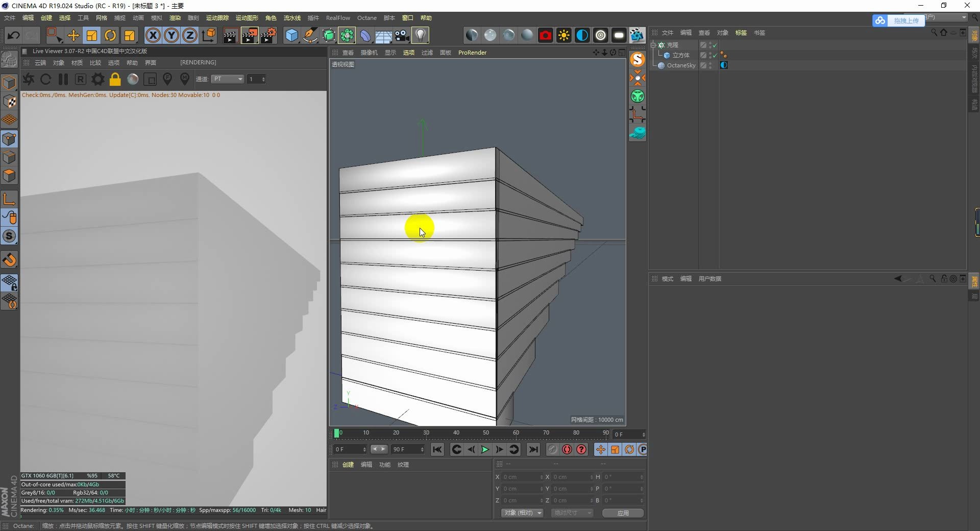Open the Octane menu in the menu bar
The image size is (980, 531).
[367, 17]
